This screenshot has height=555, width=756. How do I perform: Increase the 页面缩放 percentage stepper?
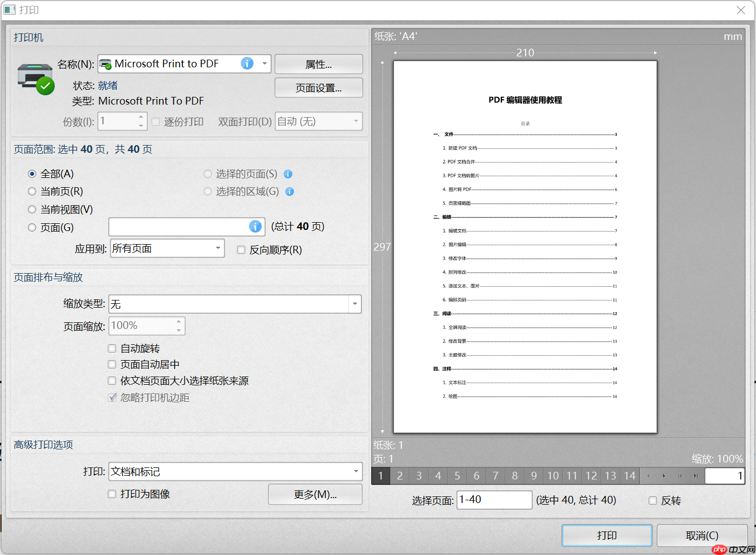(178, 321)
